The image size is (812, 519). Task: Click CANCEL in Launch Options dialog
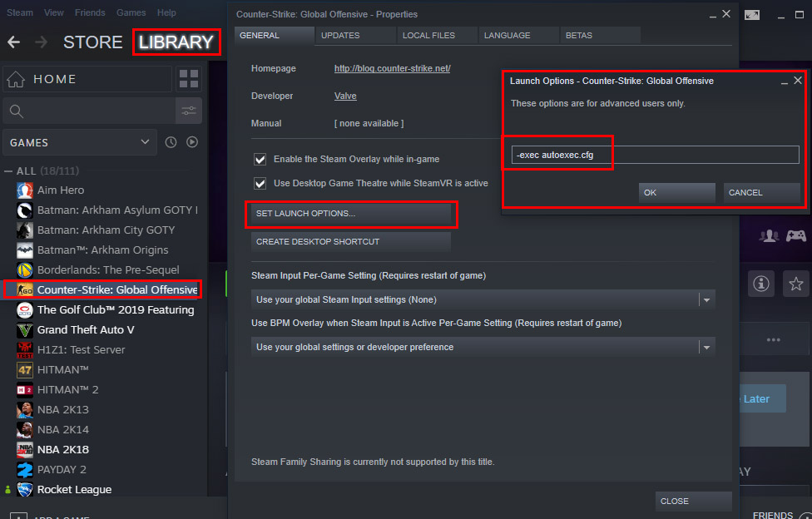coord(761,193)
